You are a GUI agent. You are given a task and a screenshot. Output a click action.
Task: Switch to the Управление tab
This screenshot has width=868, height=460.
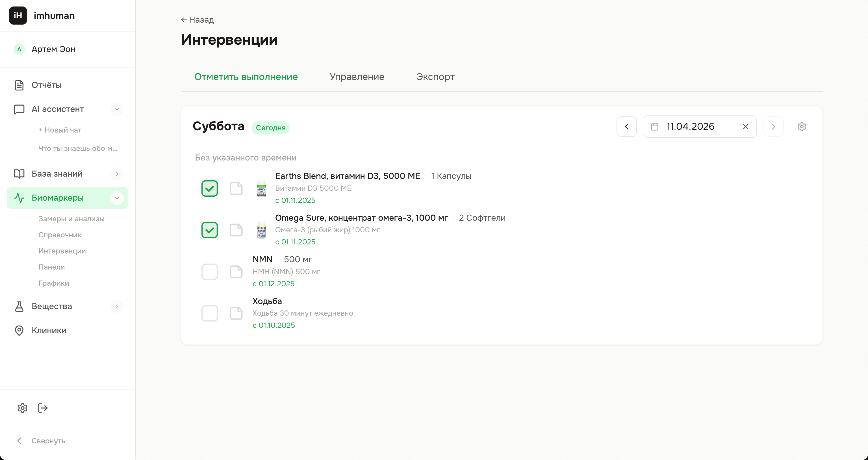coord(357,77)
